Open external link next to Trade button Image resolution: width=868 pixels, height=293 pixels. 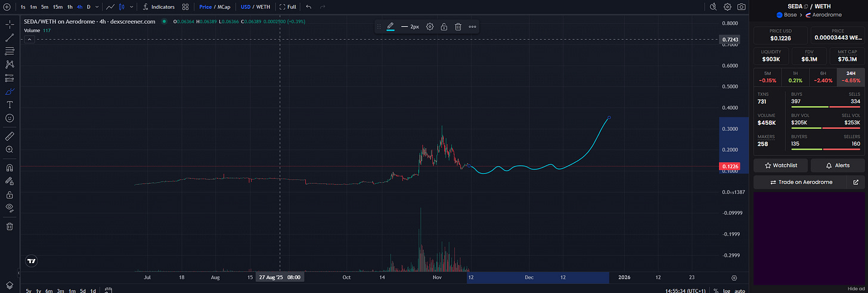pyautogui.click(x=856, y=182)
